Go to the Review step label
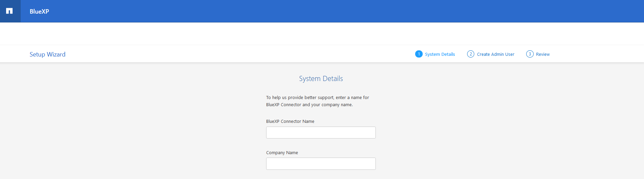644x179 pixels. tap(543, 54)
